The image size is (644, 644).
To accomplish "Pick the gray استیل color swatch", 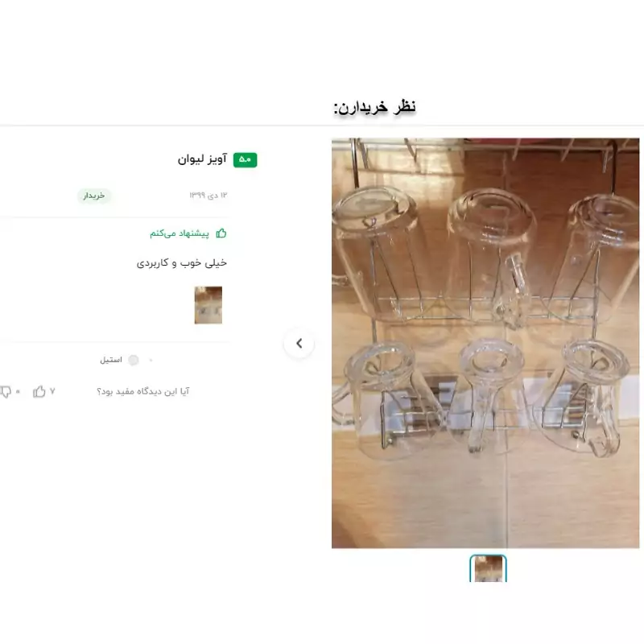I will pos(134,360).
